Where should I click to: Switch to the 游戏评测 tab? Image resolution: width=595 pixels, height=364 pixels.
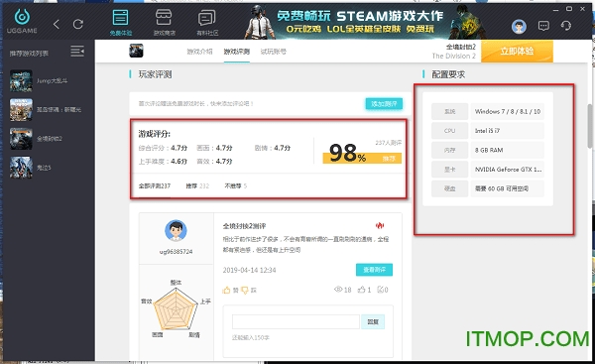(x=237, y=52)
